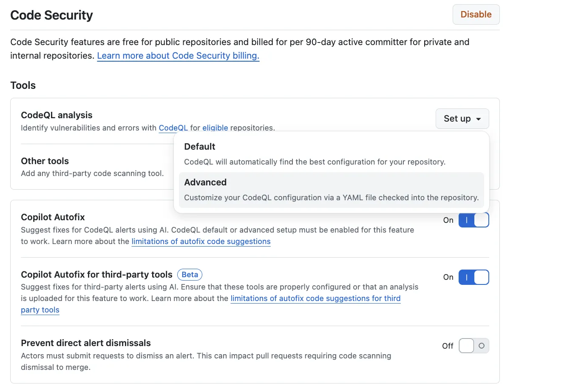Open the eligible repositories link
Image resolution: width=567 pixels, height=392 pixels.
(x=215, y=128)
